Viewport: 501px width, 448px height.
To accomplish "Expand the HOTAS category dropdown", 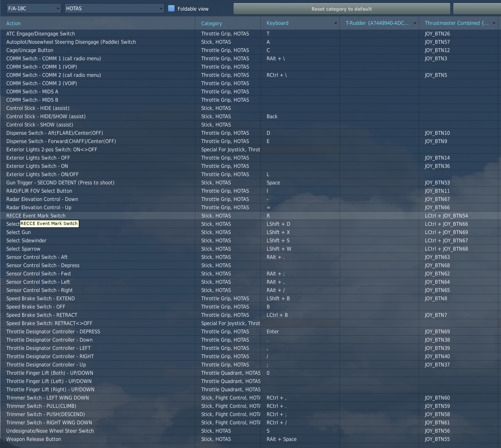I will tap(114, 8).
